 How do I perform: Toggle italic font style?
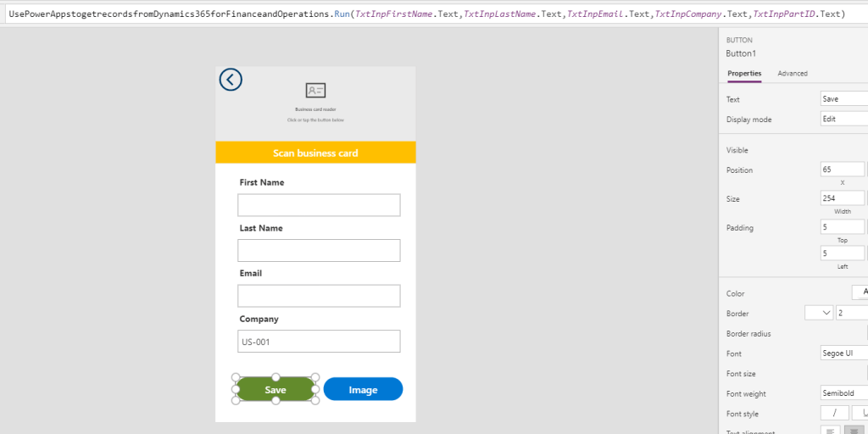point(834,413)
